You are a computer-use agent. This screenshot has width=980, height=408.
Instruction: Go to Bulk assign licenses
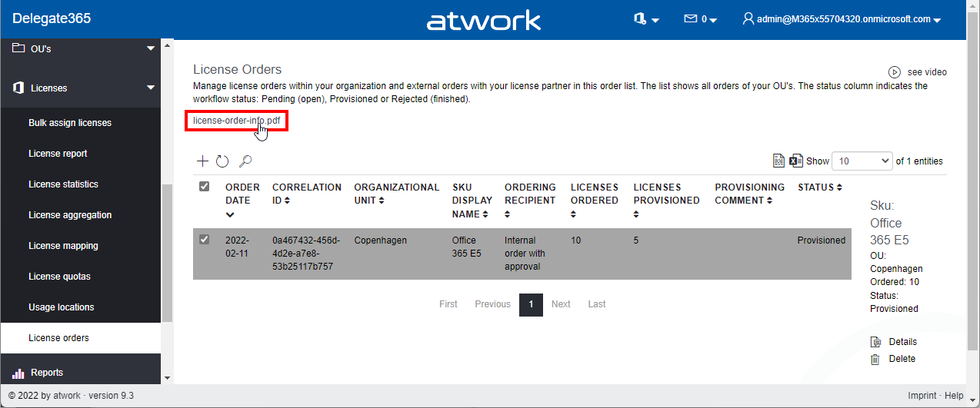70,123
